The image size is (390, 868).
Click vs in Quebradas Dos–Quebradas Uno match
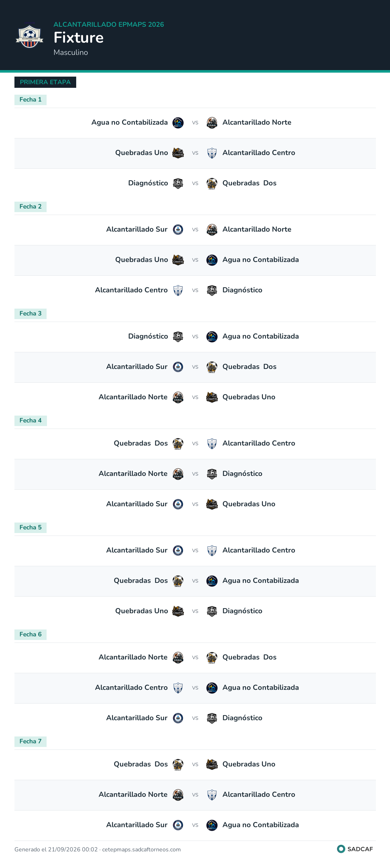pyautogui.click(x=195, y=764)
